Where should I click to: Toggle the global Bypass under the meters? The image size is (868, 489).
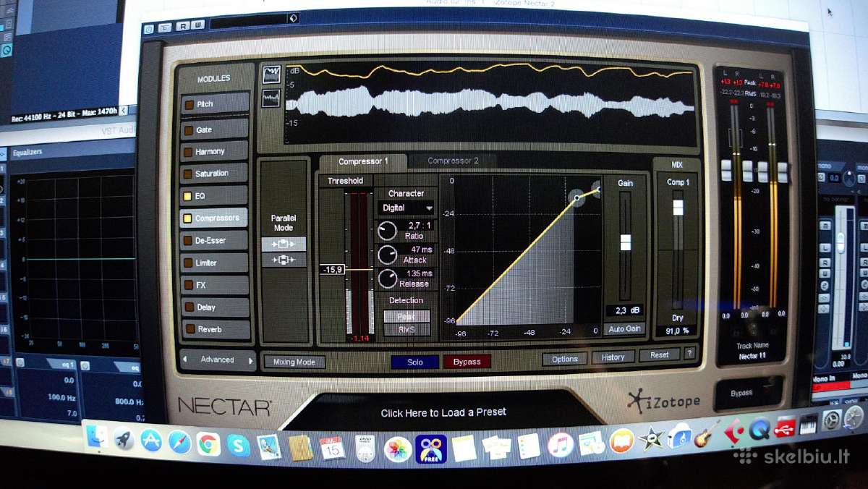[x=748, y=394]
